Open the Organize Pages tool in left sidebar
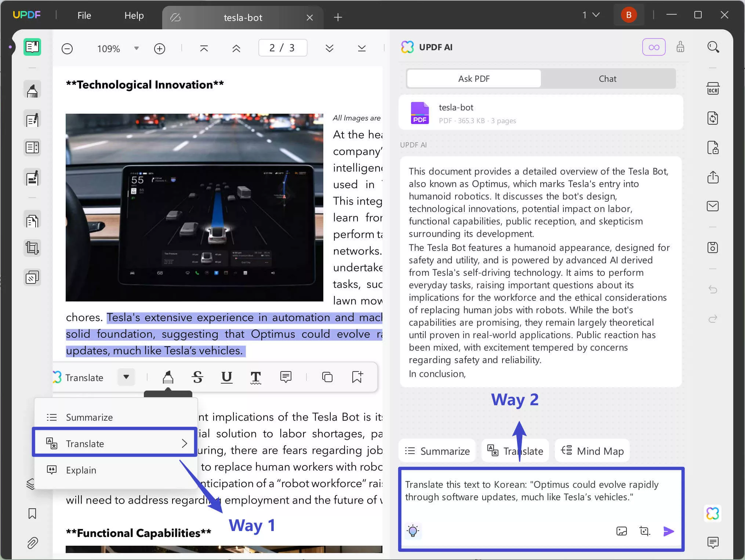 [32, 220]
